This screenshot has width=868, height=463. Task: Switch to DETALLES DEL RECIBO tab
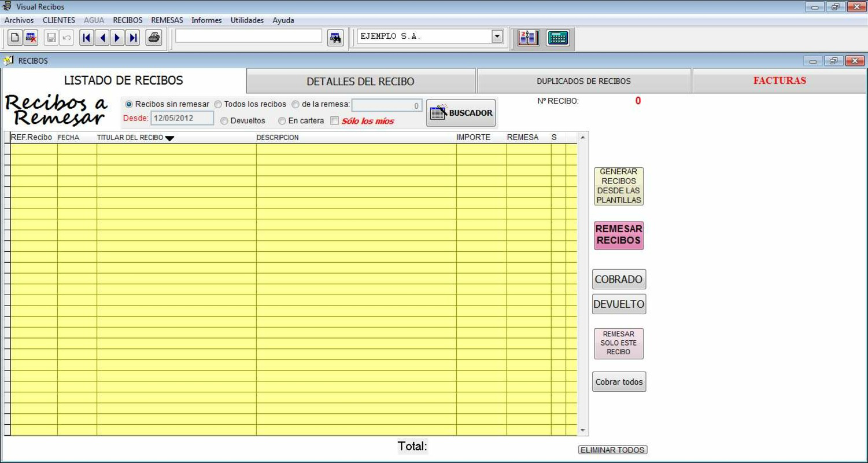point(361,82)
